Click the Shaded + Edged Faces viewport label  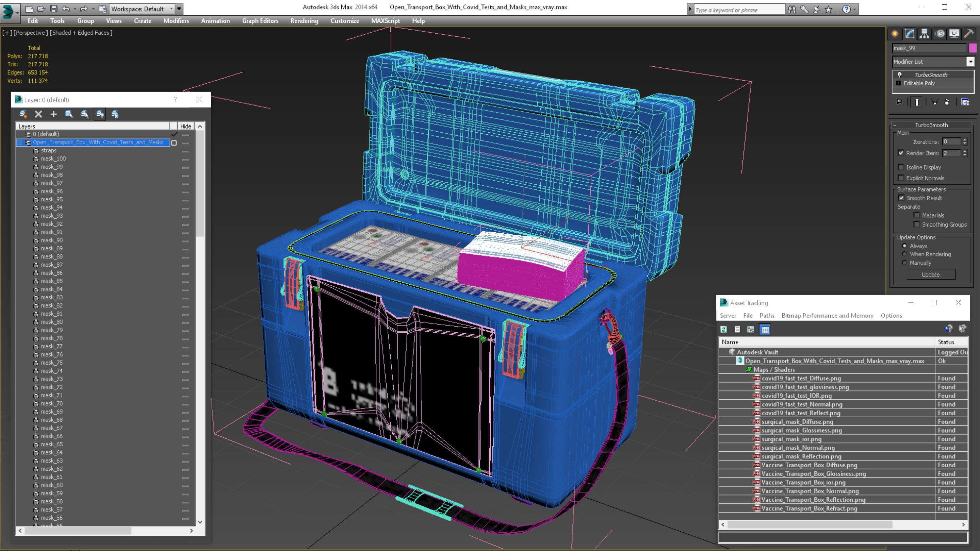(x=81, y=33)
